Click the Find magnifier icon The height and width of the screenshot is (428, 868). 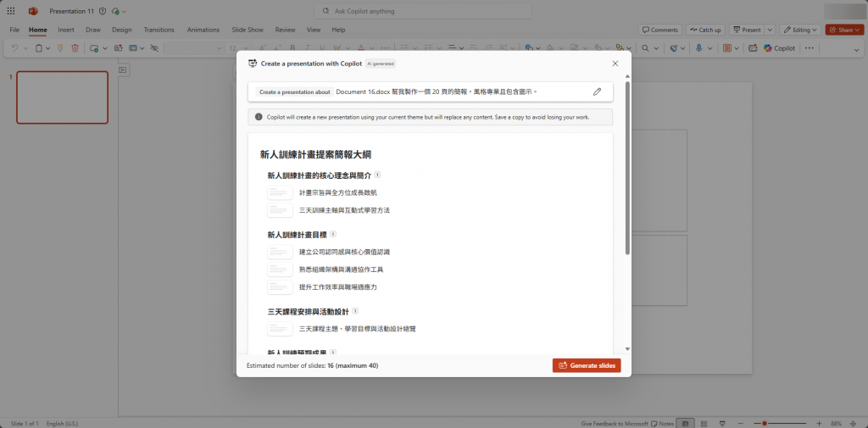pos(645,48)
